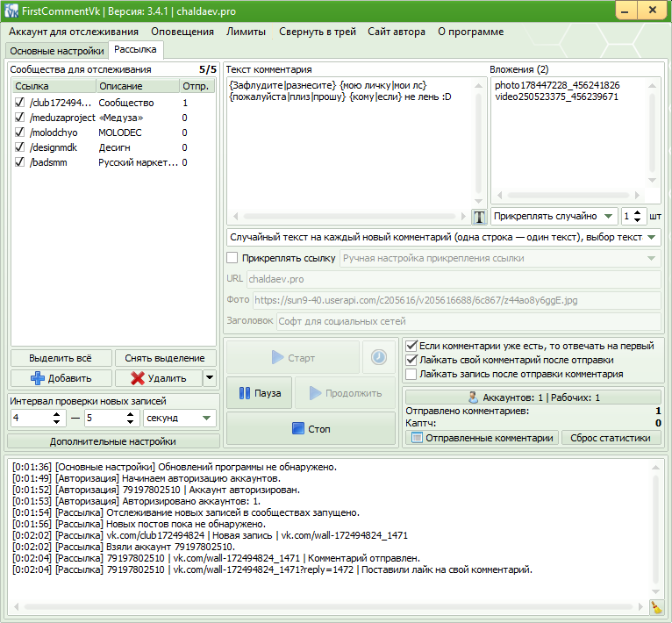Viewport: 672px width, 623px height.
Task: Expand the секунд interval unit dropdown
Action: coord(179,419)
